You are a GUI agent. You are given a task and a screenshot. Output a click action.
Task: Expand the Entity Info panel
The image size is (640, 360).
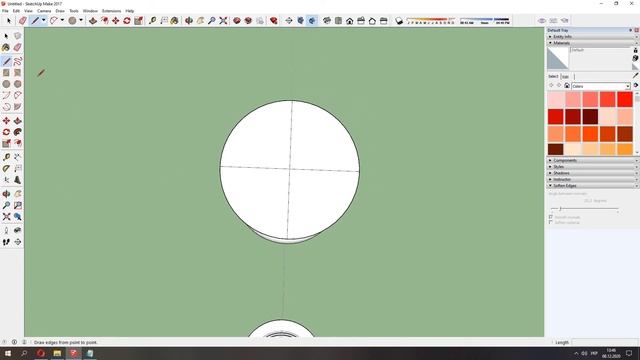point(593,37)
